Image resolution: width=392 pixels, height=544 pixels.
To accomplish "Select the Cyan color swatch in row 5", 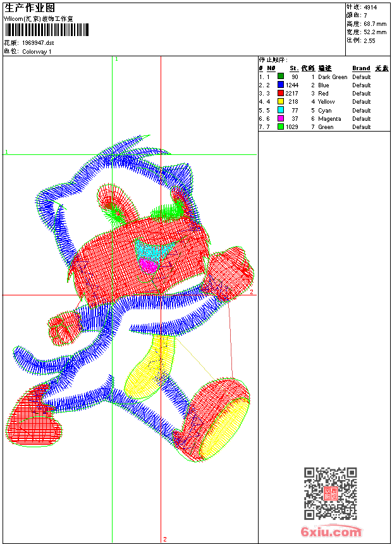I will coord(281,110).
